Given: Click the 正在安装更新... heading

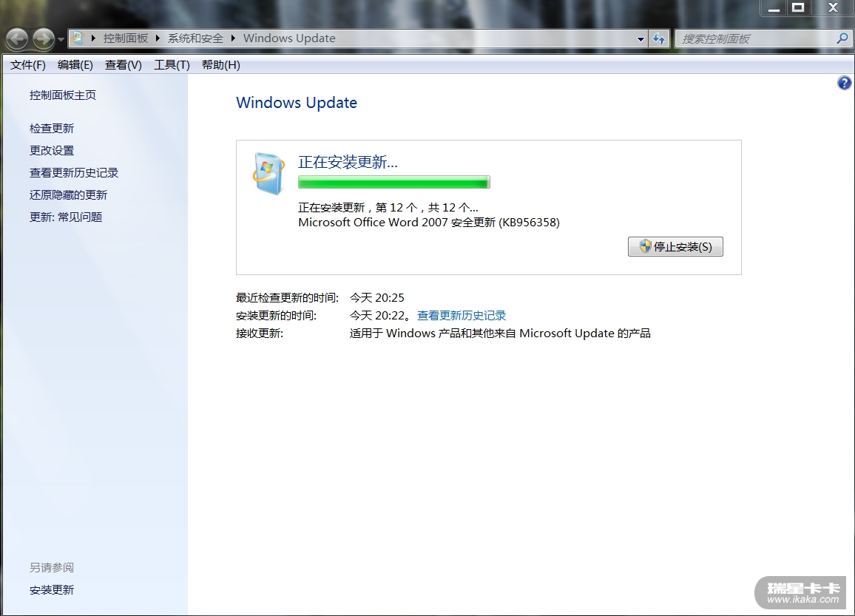Looking at the screenshot, I should (348, 162).
